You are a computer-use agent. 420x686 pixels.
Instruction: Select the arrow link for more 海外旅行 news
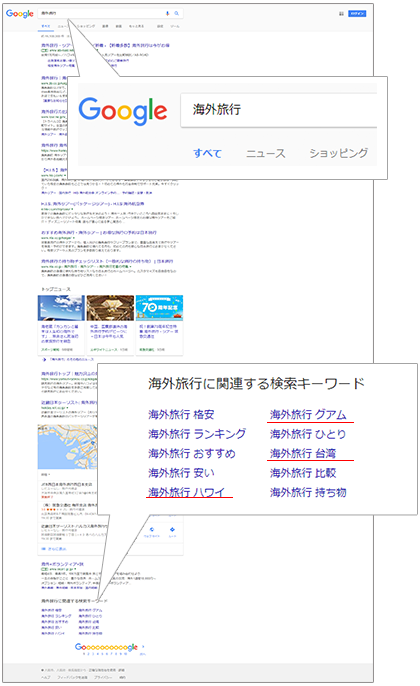coord(68,359)
